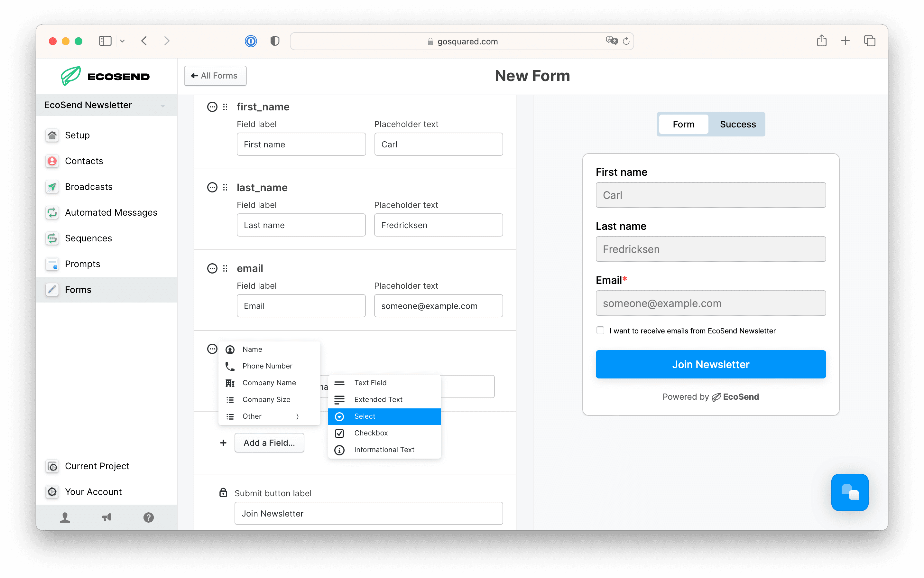Click the announcements megaphone icon

pyautogui.click(x=106, y=517)
